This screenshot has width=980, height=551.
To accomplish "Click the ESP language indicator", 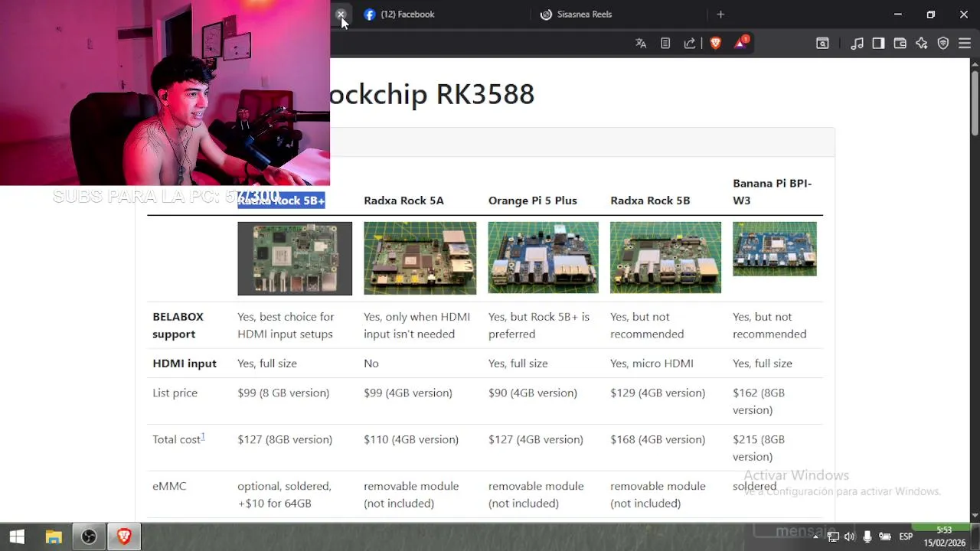I will [906, 537].
